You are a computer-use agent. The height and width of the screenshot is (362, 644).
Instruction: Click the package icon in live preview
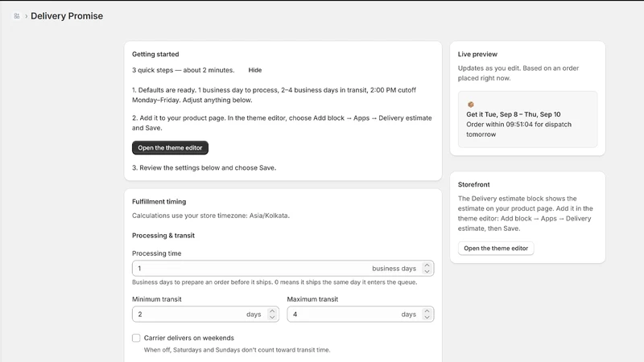pyautogui.click(x=471, y=105)
